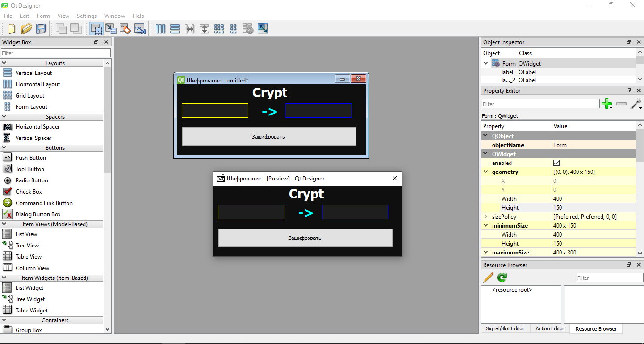Image resolution: width=644 pixels, height=344 pixels.
Task: Select Push Button in the Widget Box
Action: point(31,158)
